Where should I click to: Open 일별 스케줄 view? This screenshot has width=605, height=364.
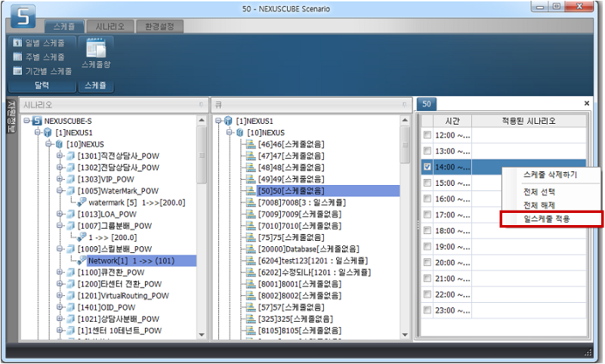(x=39, y=43)
